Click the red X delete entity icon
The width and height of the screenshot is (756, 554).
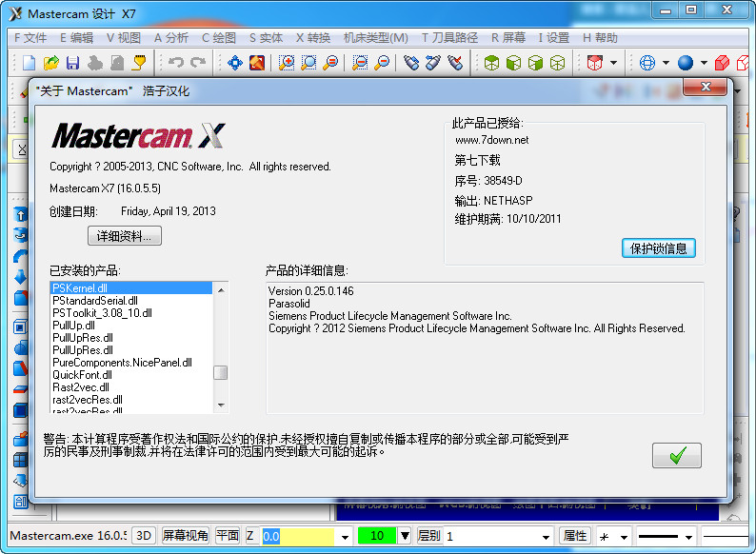(455, 63)
